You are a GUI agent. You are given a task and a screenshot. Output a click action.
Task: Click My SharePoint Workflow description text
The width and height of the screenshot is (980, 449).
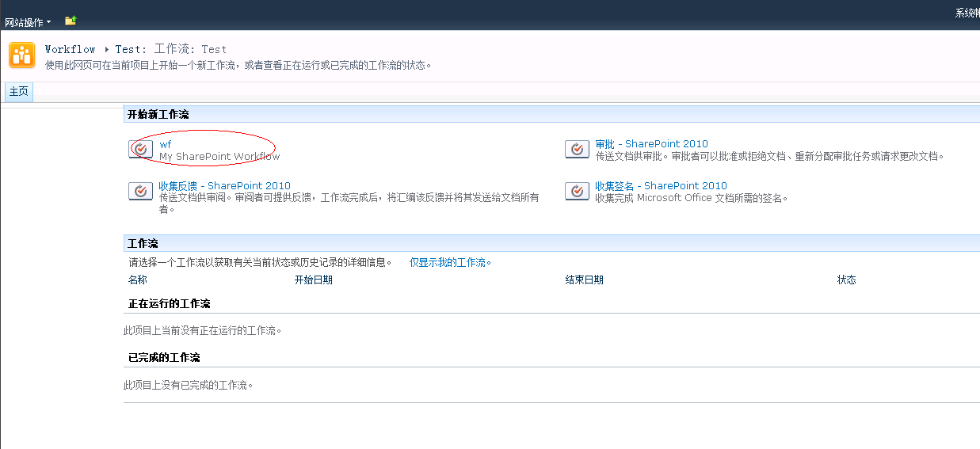[x=219, y=157]
